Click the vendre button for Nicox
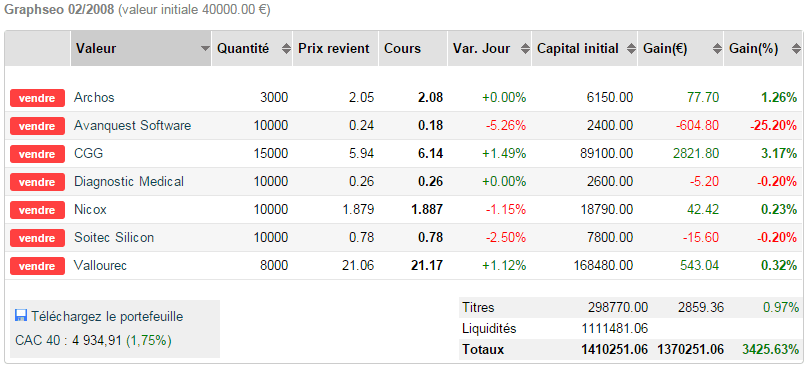Viewport: 807px width, 366px height. (x=37, y=210)
